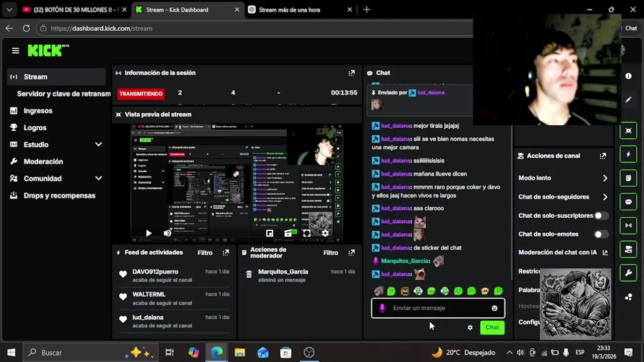Image resolution: width=644 pixels, height=362 pixels.
Task: Open File Explorer from the taskbar
Action: 239,352
